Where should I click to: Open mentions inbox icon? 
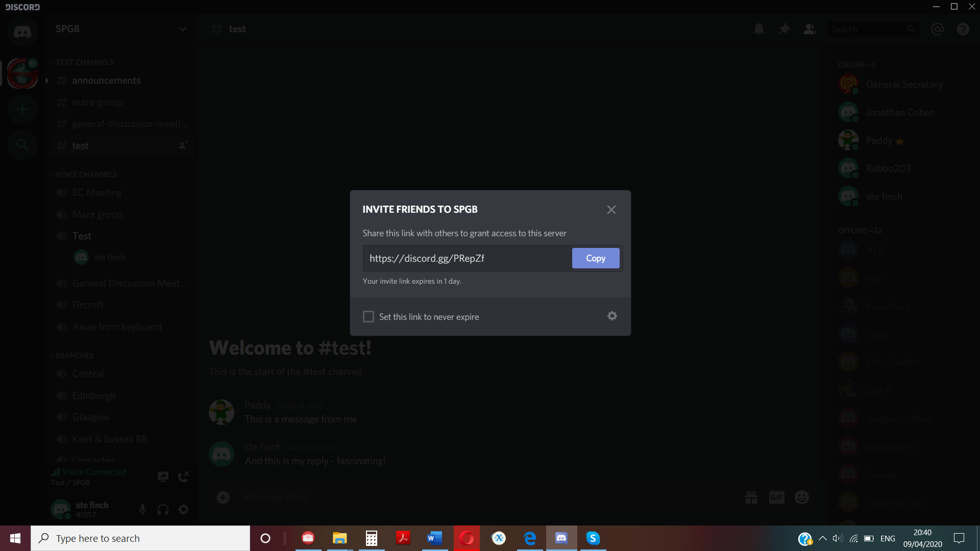(x=938, y=29)
